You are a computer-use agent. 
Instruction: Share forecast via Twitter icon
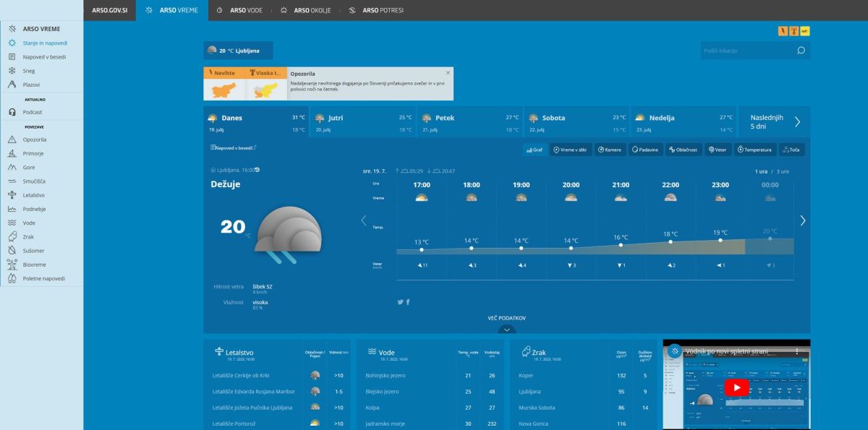400,302
